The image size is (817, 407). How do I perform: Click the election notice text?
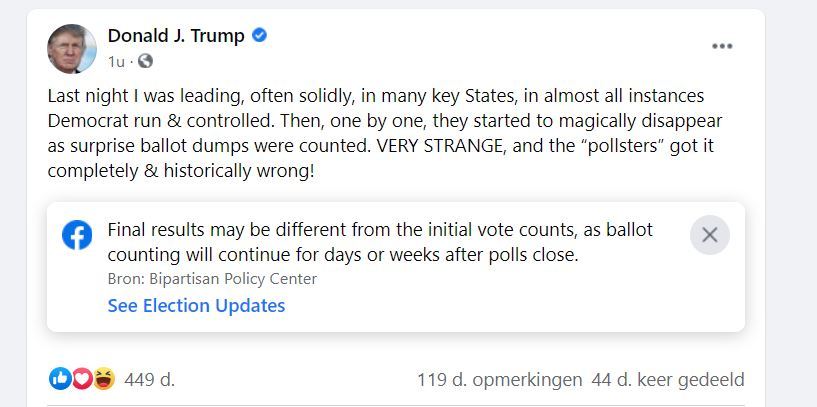coord(380,242)
